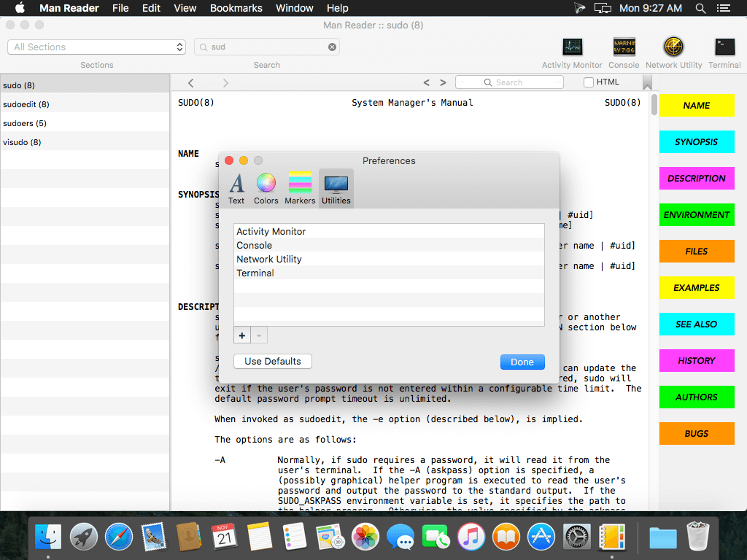Open System Preferences from the Dock
747x560 pixels.
[577, 537]
